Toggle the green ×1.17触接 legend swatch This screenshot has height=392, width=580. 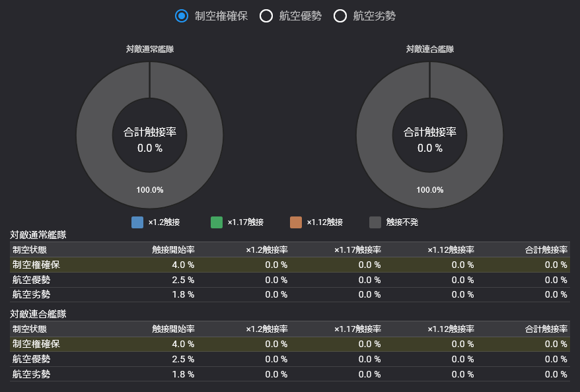point(217,222)
